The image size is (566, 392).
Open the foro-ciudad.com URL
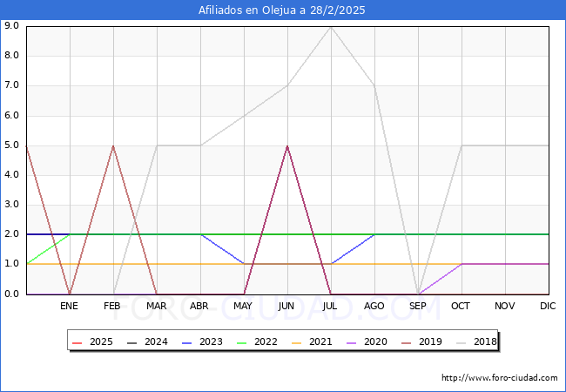500,378
